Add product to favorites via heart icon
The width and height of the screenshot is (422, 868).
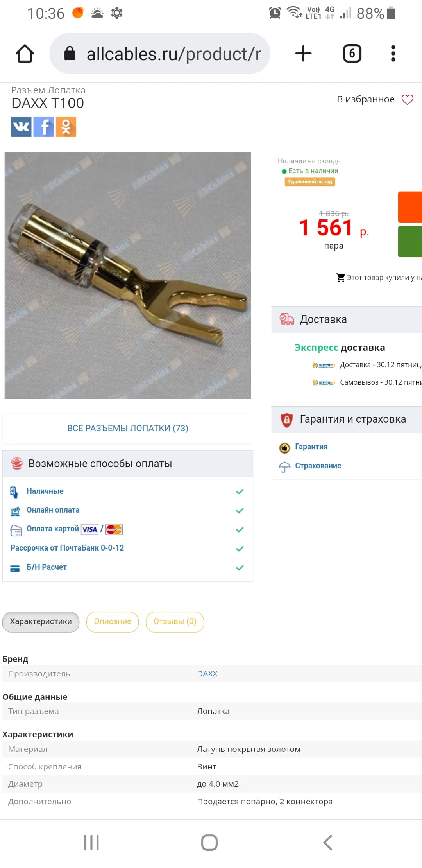point(408,99)
